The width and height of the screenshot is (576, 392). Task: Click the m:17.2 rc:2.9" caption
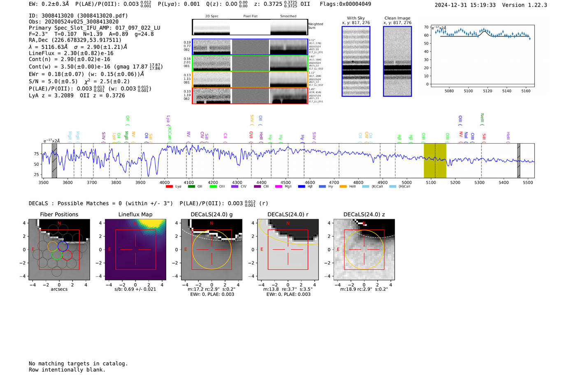click(x=211, y=289)
